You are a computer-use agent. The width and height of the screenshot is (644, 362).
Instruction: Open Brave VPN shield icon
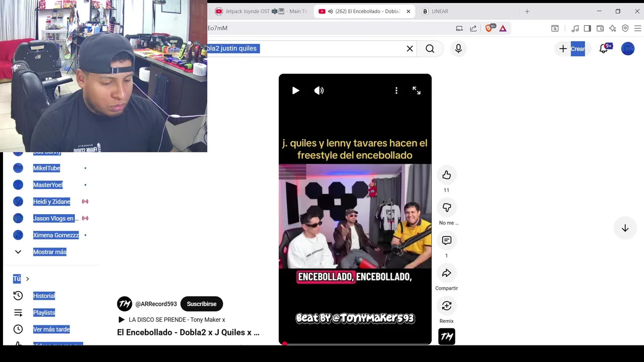tap(625, 28)
